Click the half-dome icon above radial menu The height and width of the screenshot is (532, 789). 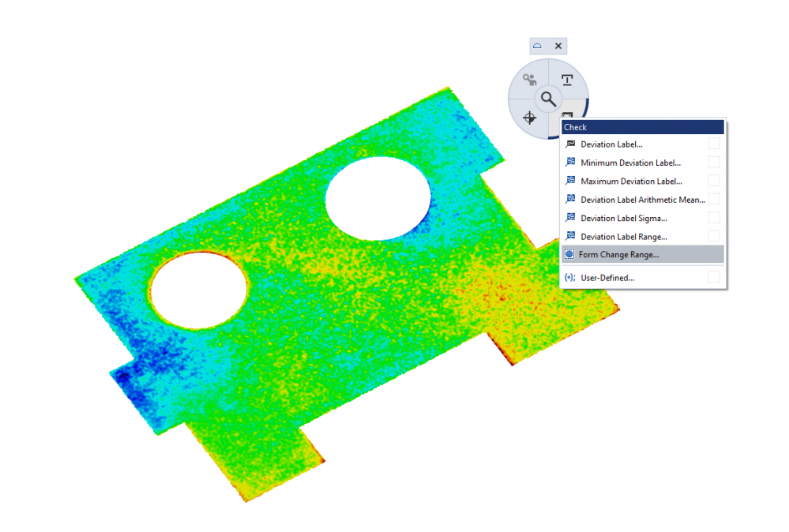tap(537, 46)
